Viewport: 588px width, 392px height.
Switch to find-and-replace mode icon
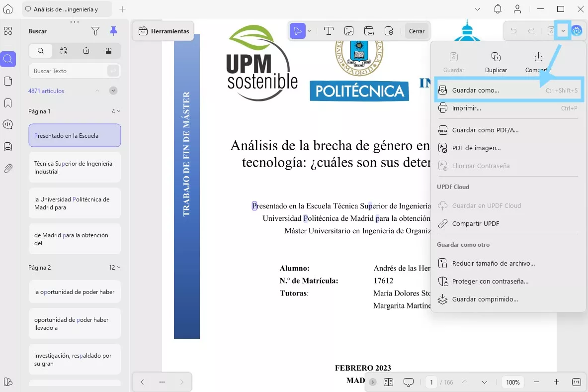point(64,51)
